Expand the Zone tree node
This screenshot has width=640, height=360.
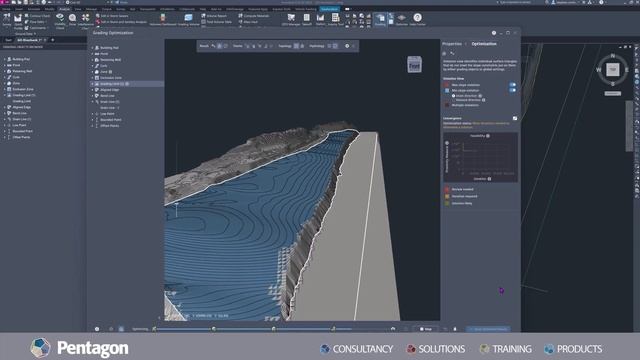[x=92, y=72]
